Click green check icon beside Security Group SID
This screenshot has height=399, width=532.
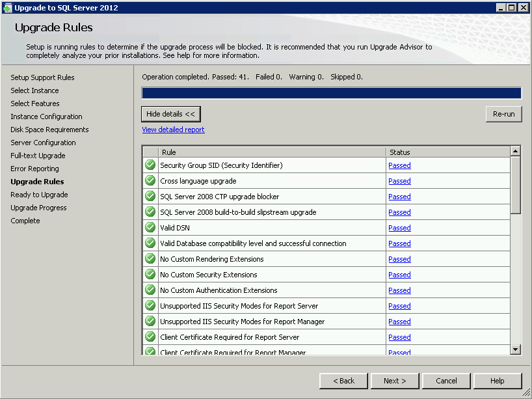(150, 165)
